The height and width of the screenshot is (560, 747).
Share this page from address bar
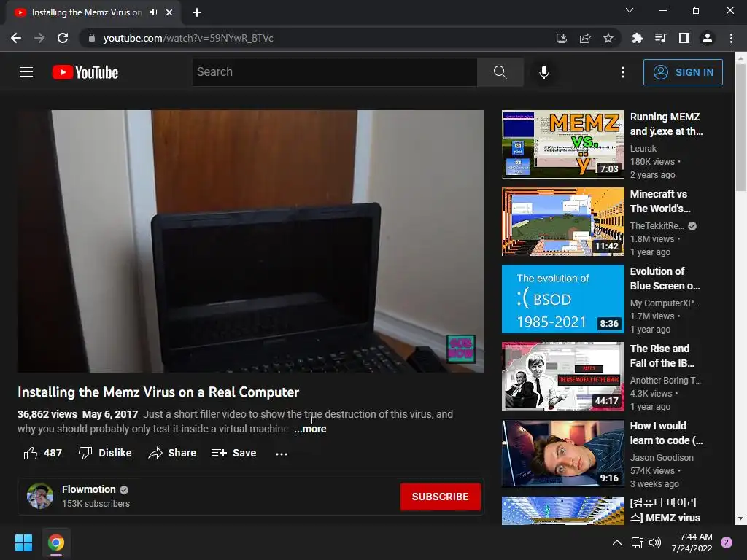click(585, 38)
